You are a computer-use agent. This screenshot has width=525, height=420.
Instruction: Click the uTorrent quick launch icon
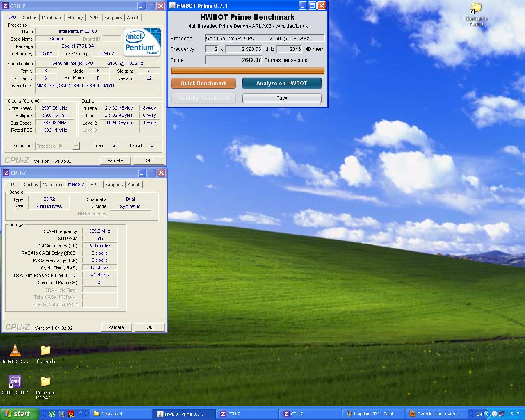click(52, 414)
